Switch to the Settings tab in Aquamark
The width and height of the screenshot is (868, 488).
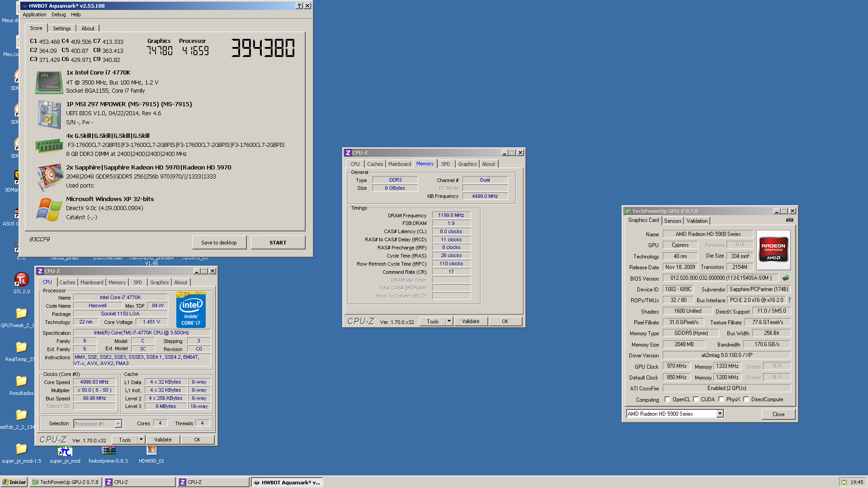(x=62, y=28)
